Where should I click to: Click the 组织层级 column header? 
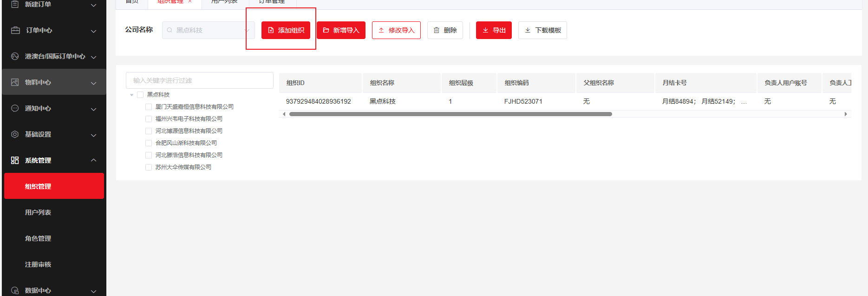pyautogui.click(x=469, y=83)
